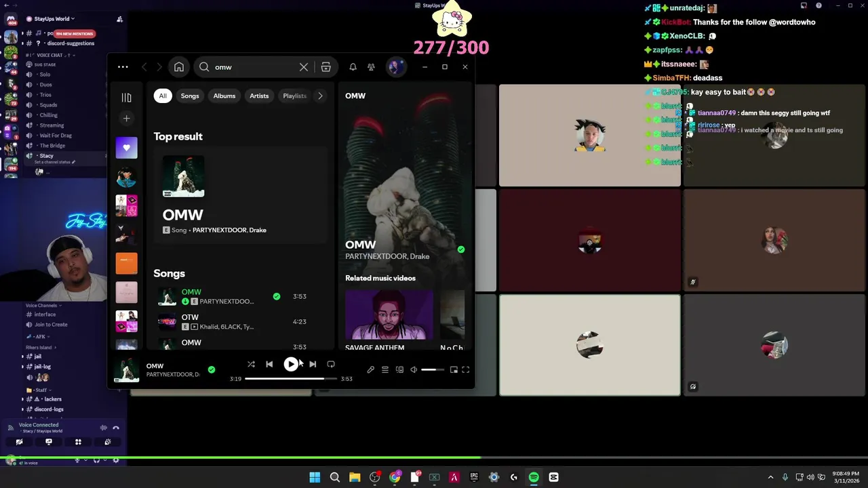Screen dimensions: 868x488
Task: Collapse the Voice Channels category
Action: (43, 306)
